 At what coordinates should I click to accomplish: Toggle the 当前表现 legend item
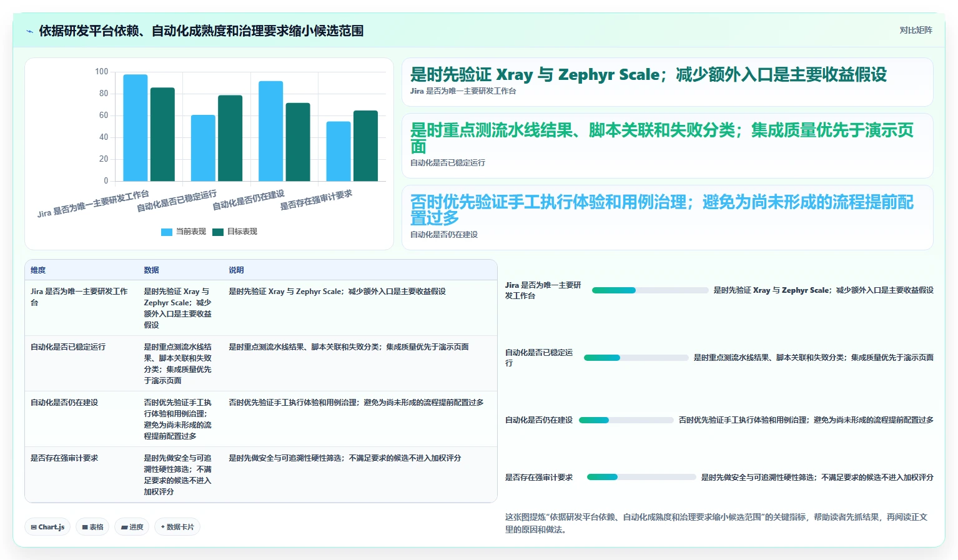[x=184, y=232]
